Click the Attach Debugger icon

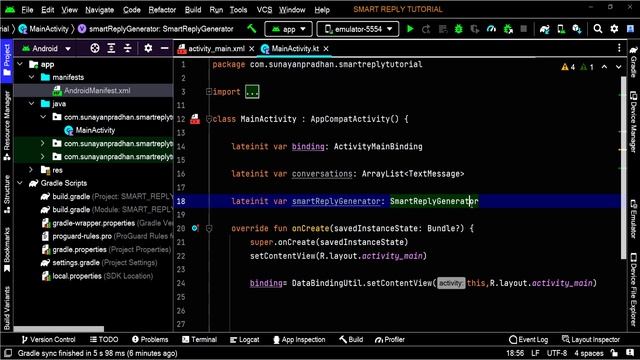click(x=508, y=29)
